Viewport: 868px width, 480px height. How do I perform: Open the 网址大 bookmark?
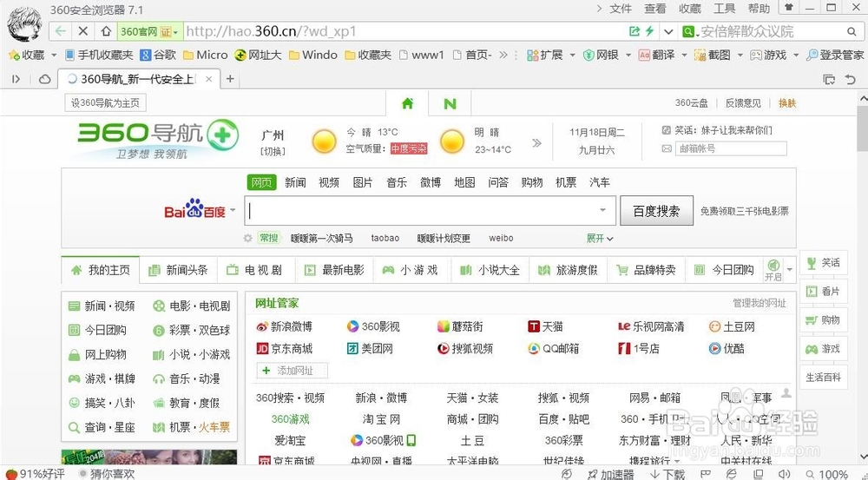point(258,55)
